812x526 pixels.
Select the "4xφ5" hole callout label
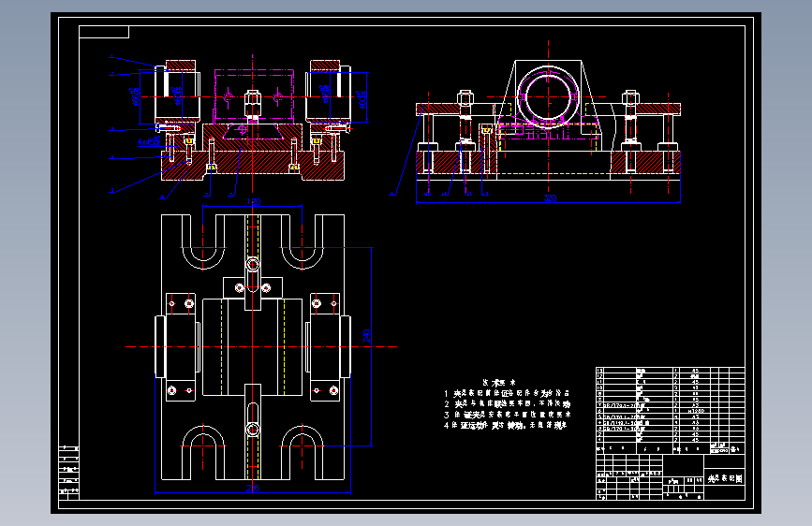click(x=149, y=140)
